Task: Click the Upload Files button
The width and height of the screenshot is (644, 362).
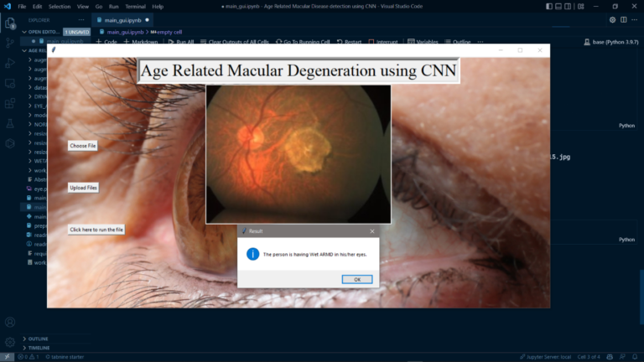Action: tap(83, 188)
